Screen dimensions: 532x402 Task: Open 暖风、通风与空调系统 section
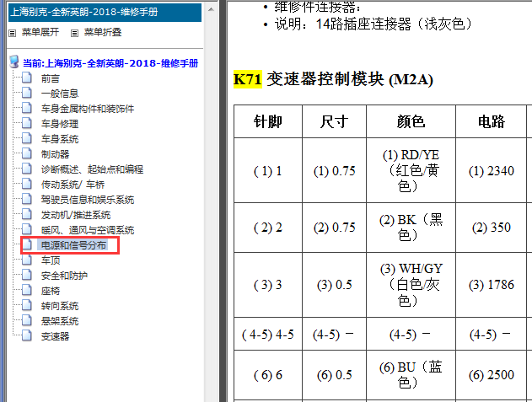(x=88, y=230)
